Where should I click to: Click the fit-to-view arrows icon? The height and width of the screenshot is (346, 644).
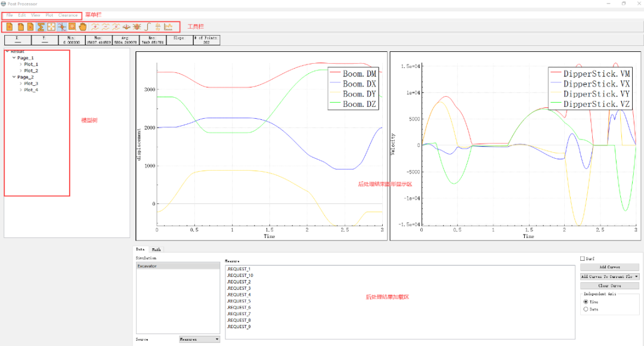pyautogui.click(x=51, y=27)
